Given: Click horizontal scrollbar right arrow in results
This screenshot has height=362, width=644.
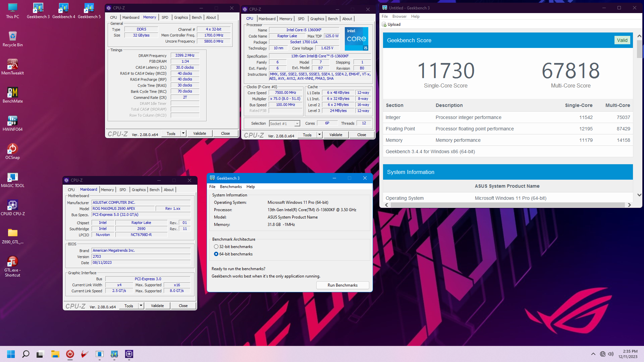Looking at the screenshot, I should (629, 205).
